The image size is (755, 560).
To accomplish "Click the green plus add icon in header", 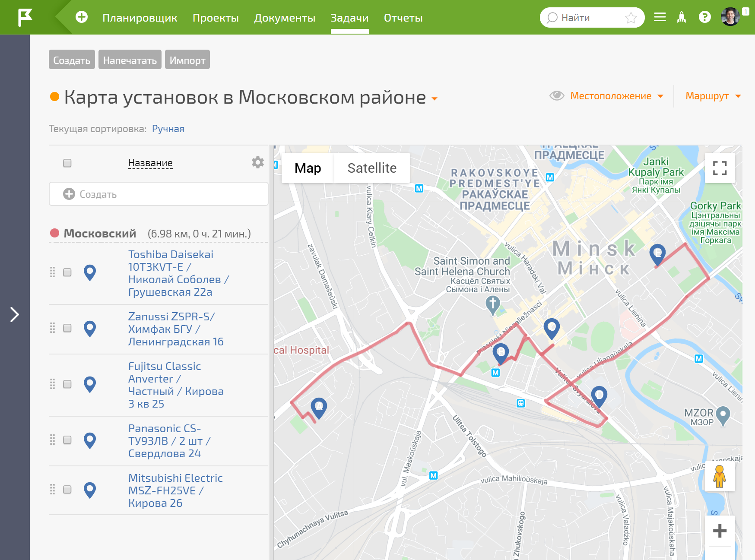I will 82,17.
